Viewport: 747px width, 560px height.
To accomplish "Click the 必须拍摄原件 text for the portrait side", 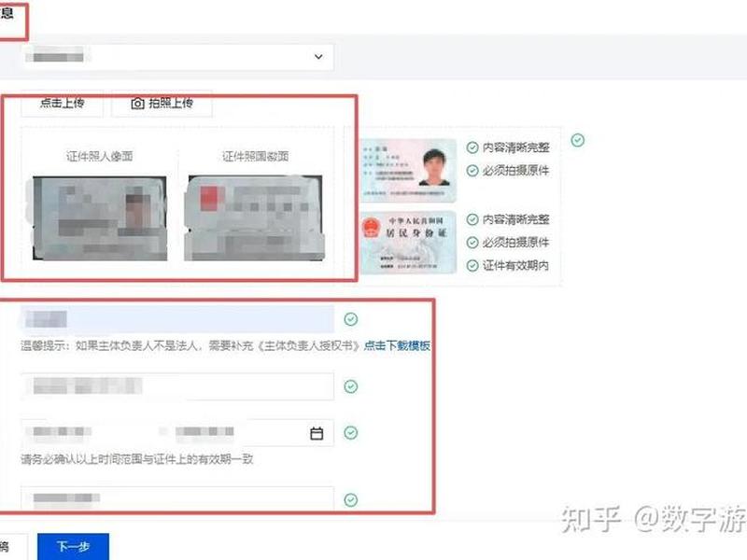I will click(516, 171).
